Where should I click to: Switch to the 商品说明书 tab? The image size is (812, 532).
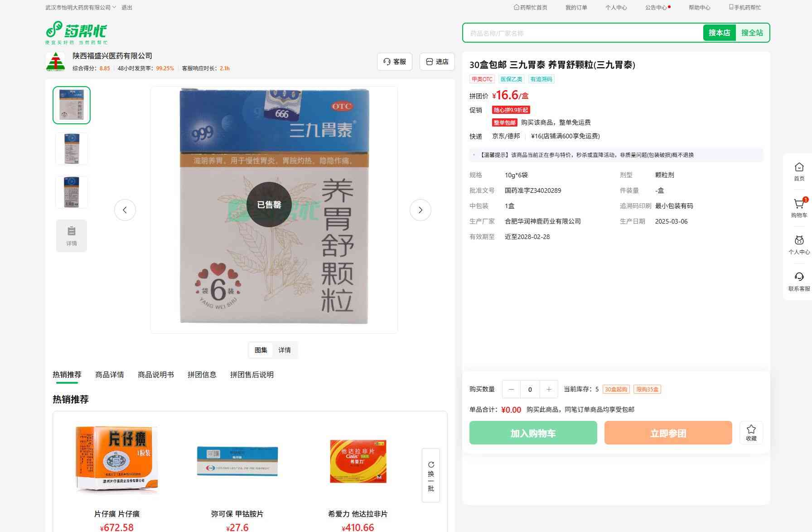tap(155, 375)
